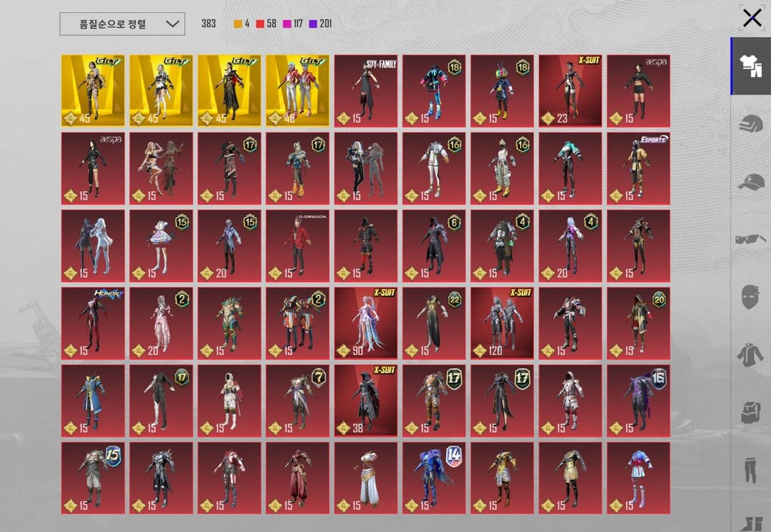Select the hooded outfit with badge 20
Image resolution: width=771 pixels, height=532 pixels.
(638, 323)
